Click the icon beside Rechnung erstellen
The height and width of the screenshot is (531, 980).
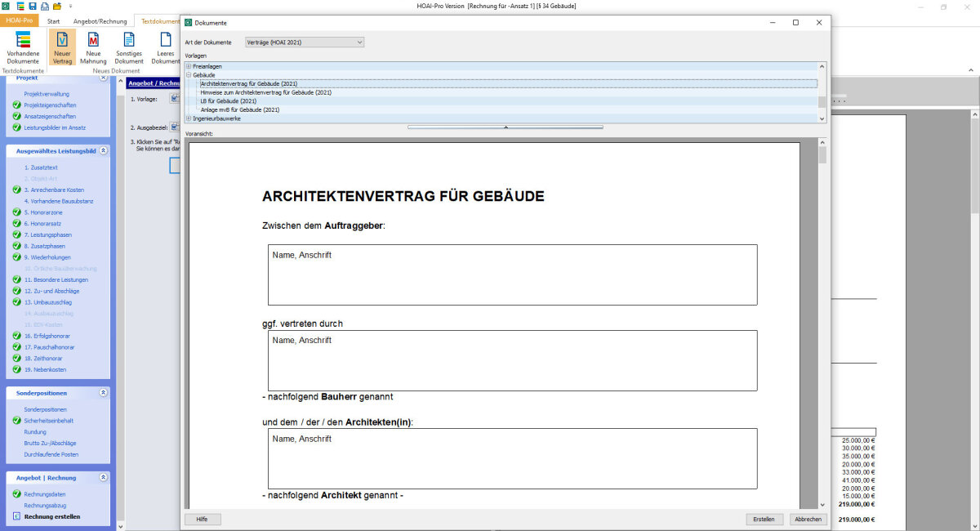click(17, 516)
